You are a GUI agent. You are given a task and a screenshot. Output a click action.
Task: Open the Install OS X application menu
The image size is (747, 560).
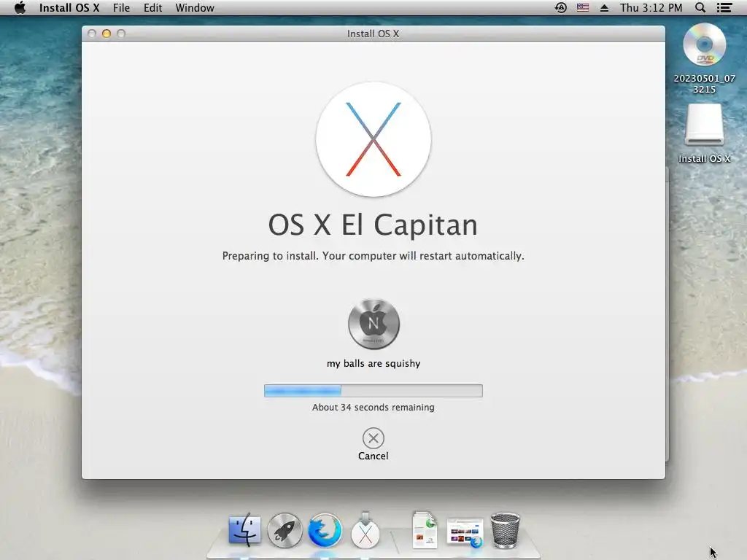[x=69, y=7]
